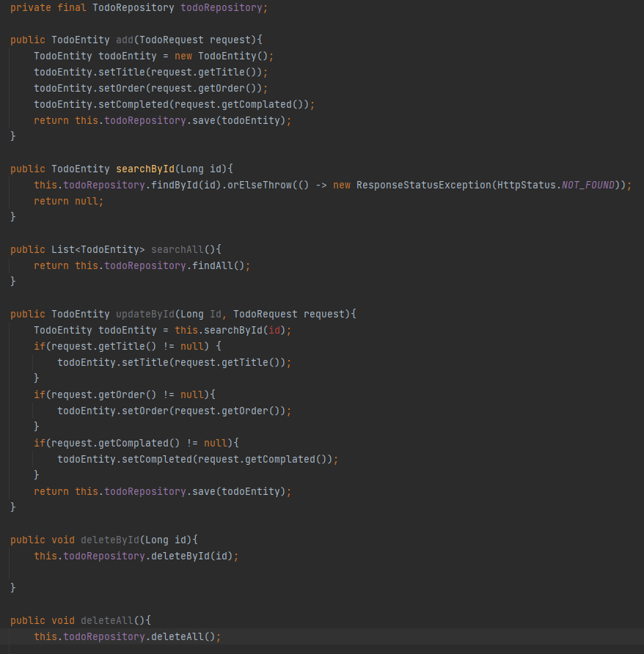The height and width of the screenshot is (654, 644).
Task: Click the 'Id' parameter in updateById signature
Action: [216, 314]
